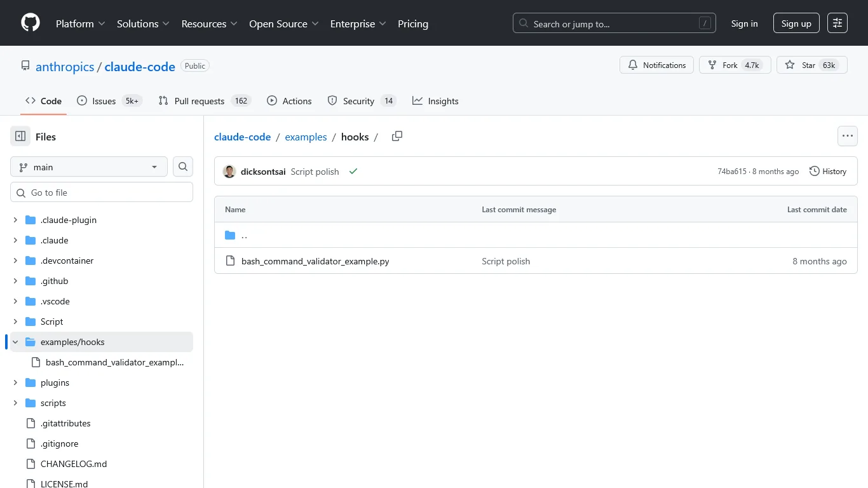
Task: Open bash_command_validator_example.py in file list
Action: click(315, 261)
